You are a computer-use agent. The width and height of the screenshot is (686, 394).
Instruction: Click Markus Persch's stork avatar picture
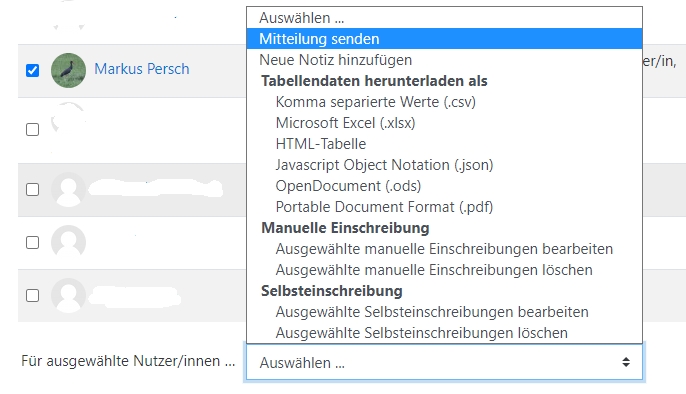68,70
